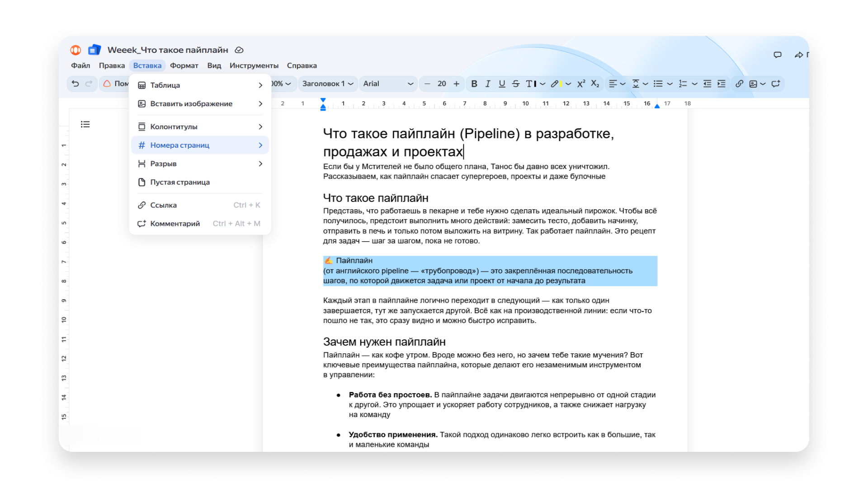
Task: Open the document outline list icon
Action: coord(85,124)
